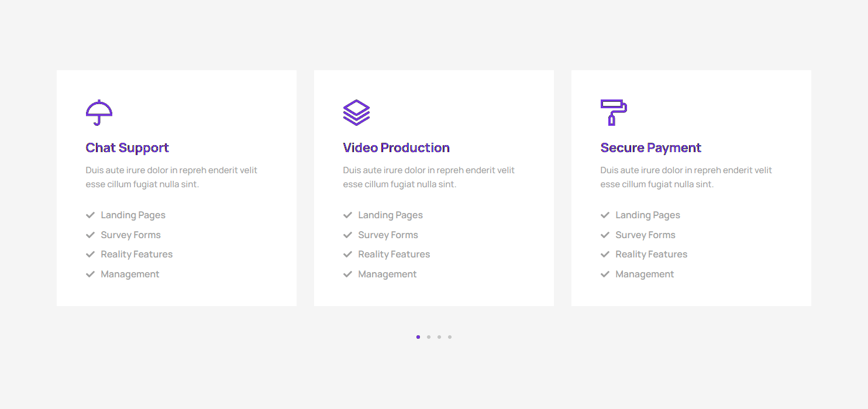Screen dimensions: 868x409
Task: Click checkmark beside Management in Secure Payment card
Action: coord(605,274)
